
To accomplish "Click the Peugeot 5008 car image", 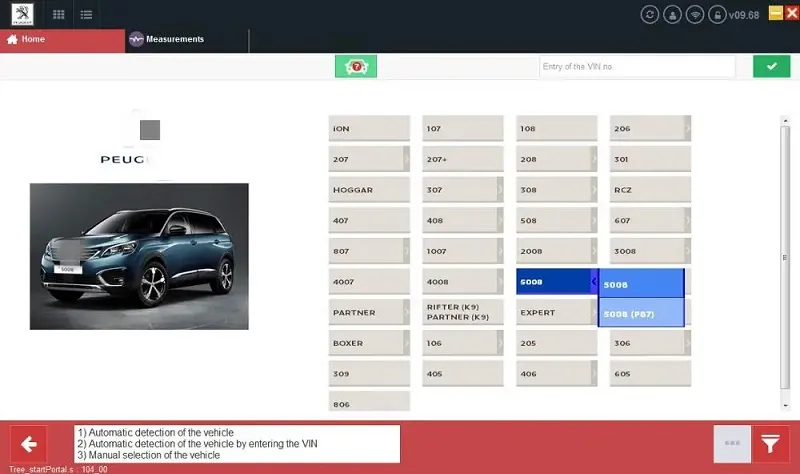I will [139, 256].
